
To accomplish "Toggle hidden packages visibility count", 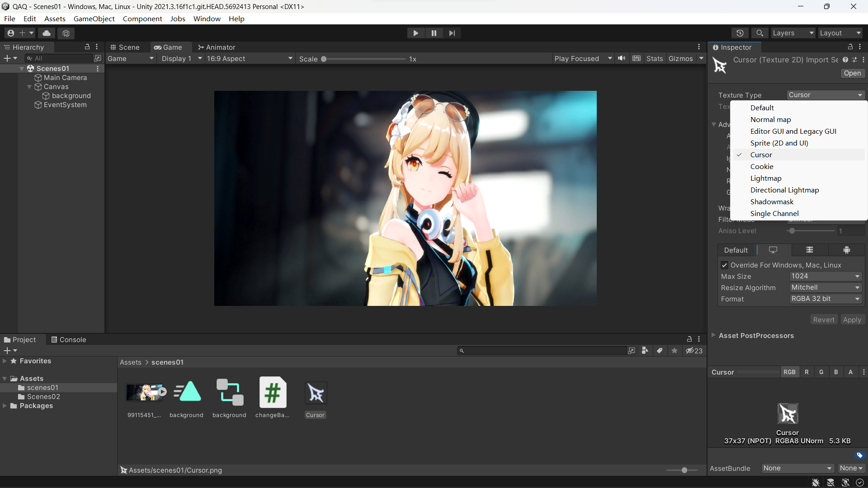I will coord(694,351).
